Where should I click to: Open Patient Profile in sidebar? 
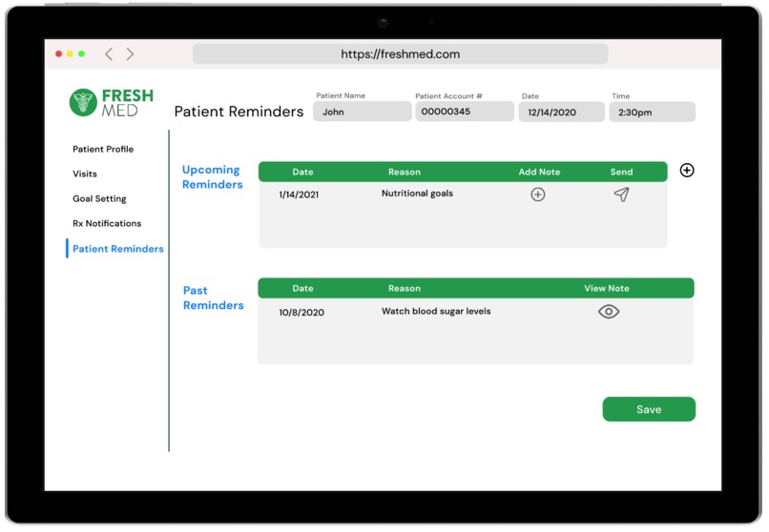coord(103,149)
